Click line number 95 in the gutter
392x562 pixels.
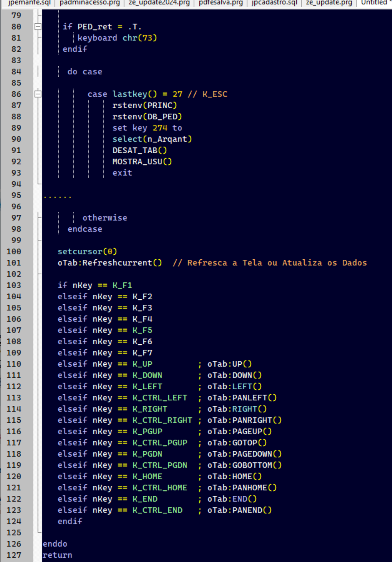pos(16,195)
